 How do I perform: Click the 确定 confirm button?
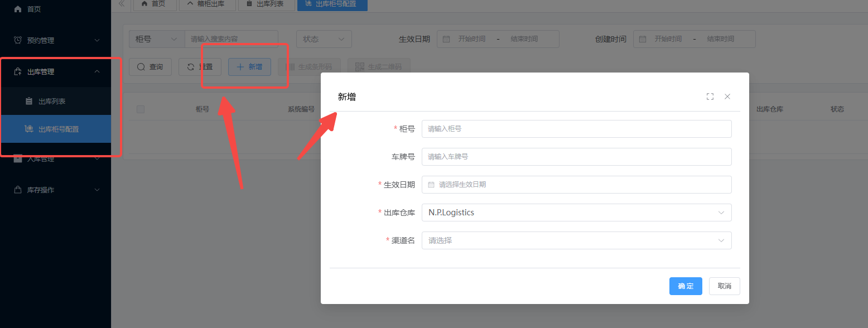coord(686,286)
